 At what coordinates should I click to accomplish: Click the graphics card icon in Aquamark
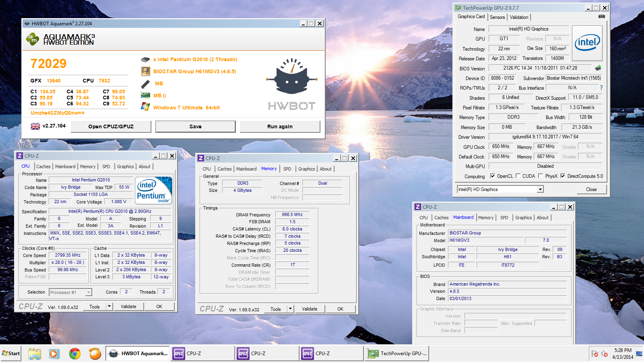point(145,95)
